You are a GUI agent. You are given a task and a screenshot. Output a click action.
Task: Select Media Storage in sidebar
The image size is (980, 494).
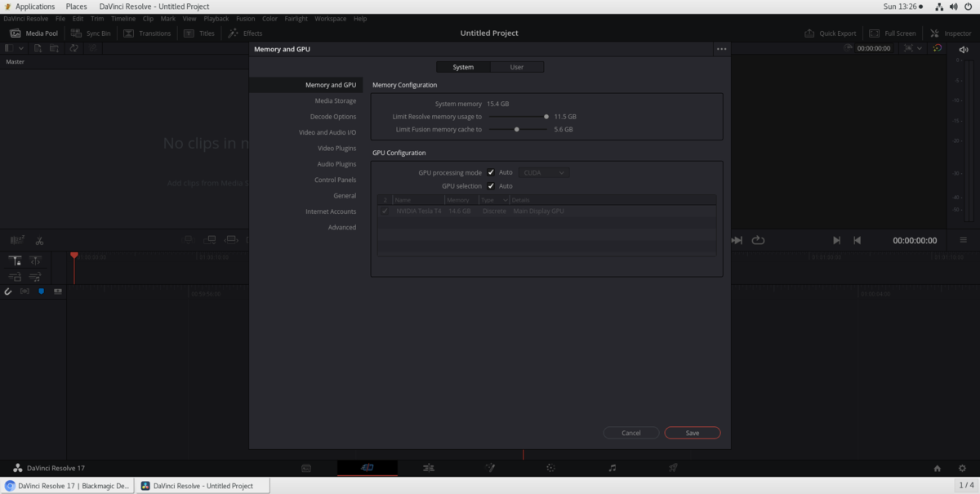click(x=336, y=100)
